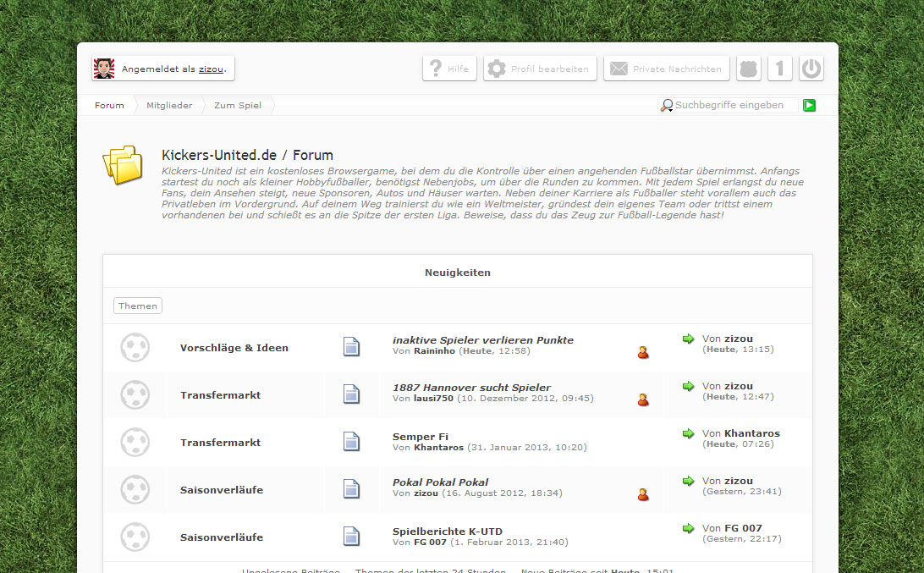Open zizou last poster link Heute 13:15
This screenshot has height=573, width=924.
[x=739, y=339]
